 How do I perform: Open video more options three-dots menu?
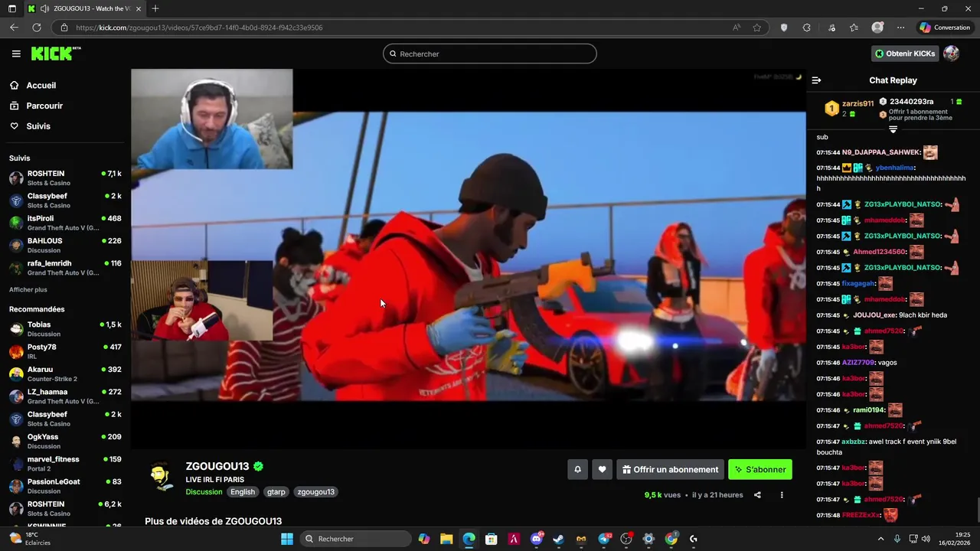(782, 495)
